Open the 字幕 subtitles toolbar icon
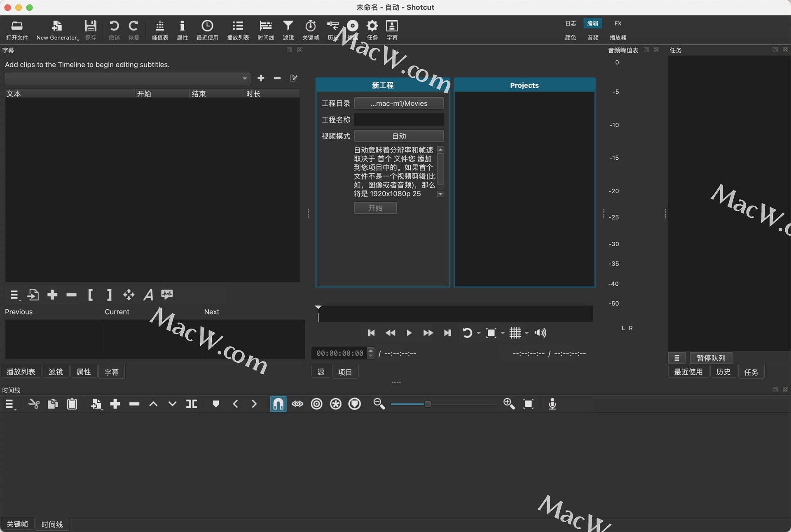791x532 pixels. click(x=392, y=30)
